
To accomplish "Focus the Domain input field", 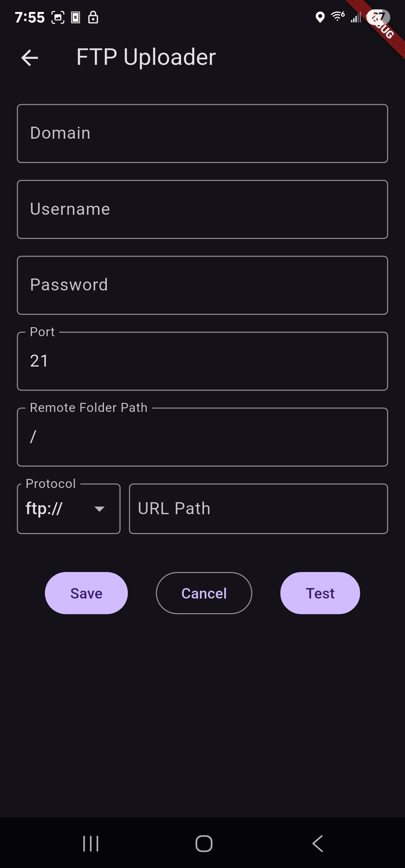I will (202, 133).
